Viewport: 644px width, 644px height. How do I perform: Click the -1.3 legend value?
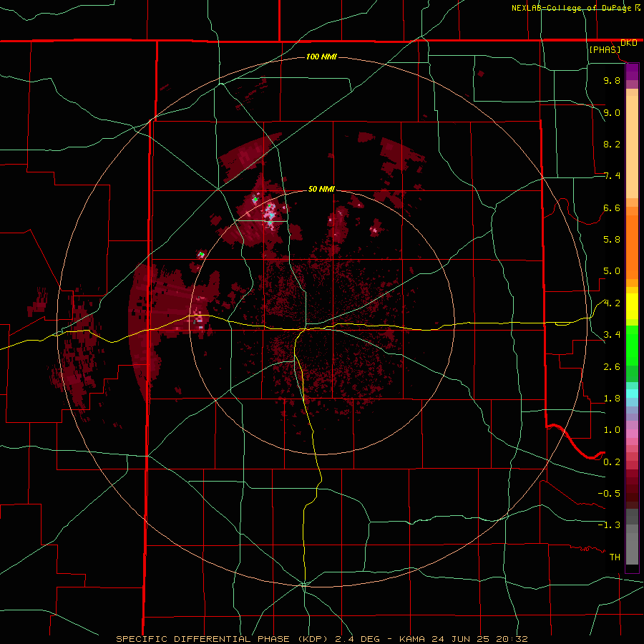609,525
